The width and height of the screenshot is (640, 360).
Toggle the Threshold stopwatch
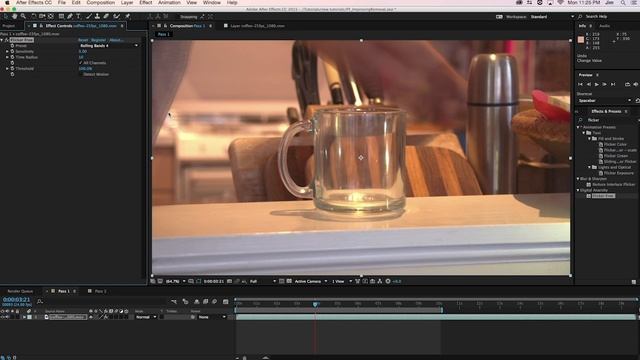point(12,69)
